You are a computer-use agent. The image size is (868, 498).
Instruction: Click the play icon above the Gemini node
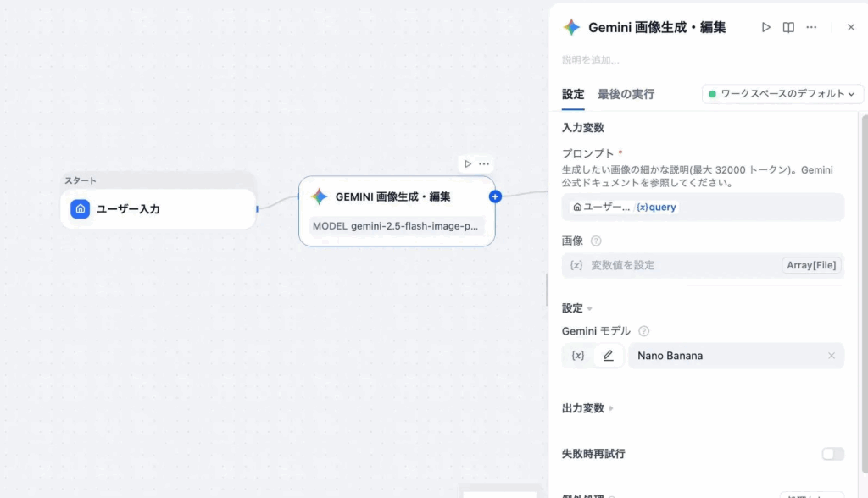(468, 163)
